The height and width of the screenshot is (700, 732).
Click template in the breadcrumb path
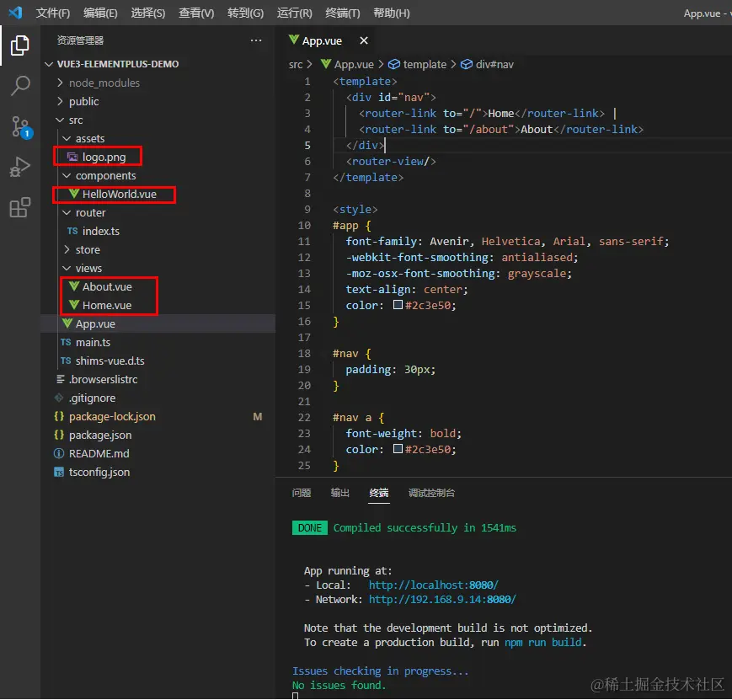point(425,65)
